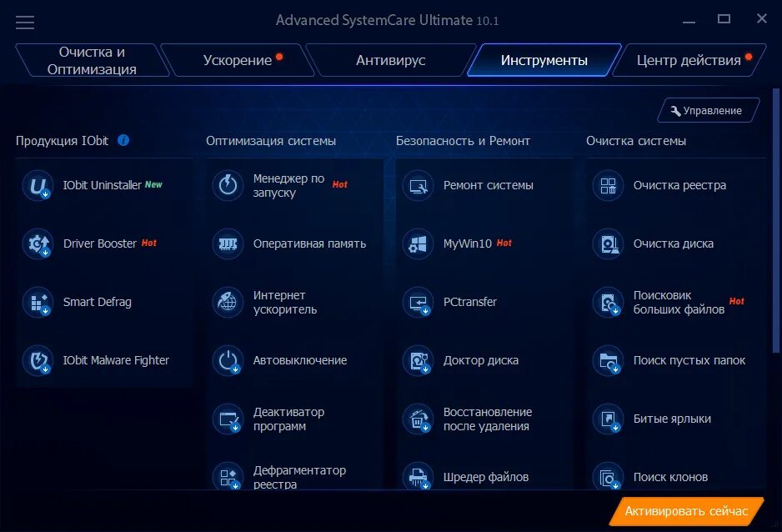
Task: Maximize the Advanced SystemCare window
Action: 724,19
